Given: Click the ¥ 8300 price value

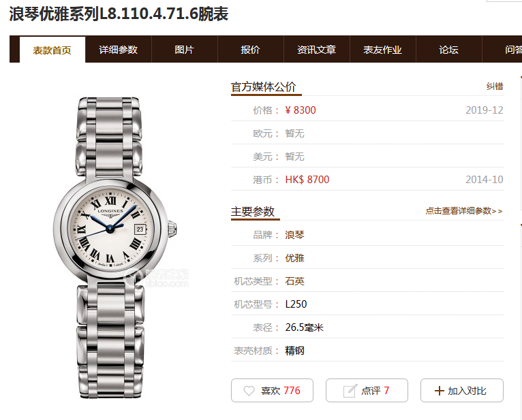Looking at the screenshot, I should tap(301, 110).
